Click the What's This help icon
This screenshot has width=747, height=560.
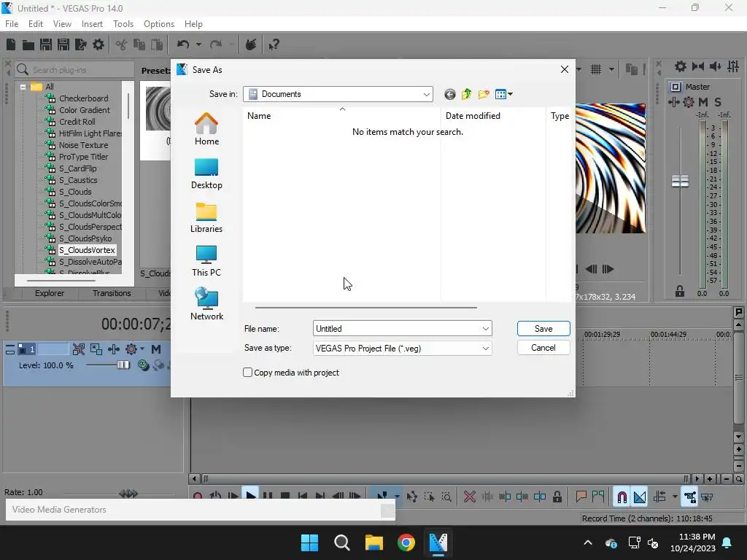(274, 44)
